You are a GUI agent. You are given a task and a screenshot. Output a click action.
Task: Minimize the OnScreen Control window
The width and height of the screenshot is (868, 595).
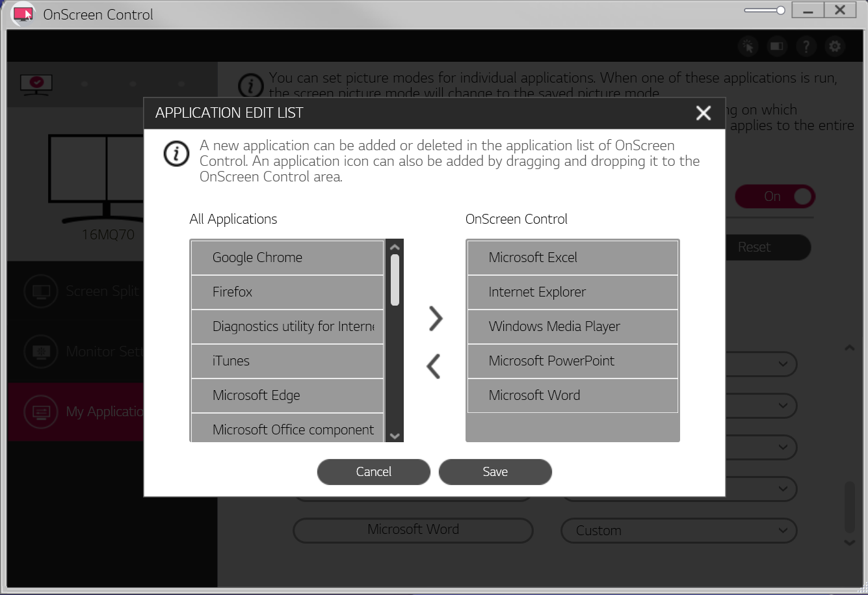tap(808, 10)
